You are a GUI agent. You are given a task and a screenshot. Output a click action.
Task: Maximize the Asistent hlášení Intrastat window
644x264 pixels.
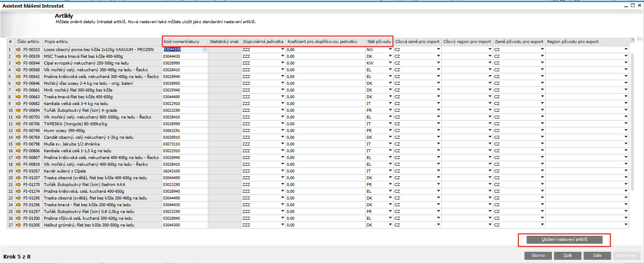click(633, 5)
